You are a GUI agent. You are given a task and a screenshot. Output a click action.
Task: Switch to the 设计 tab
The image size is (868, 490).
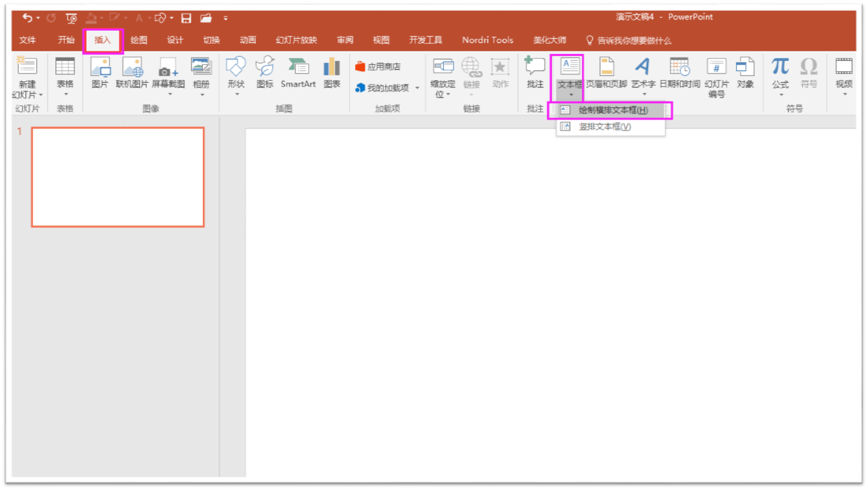175,40
